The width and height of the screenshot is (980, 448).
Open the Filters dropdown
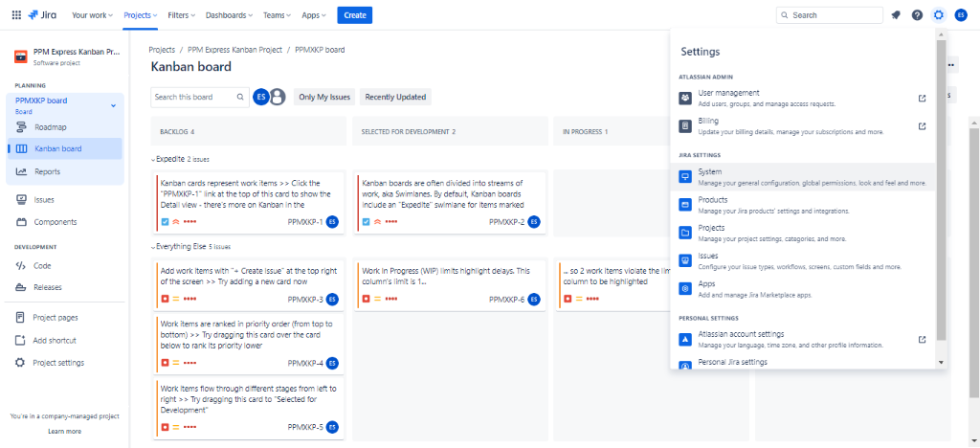181,15
